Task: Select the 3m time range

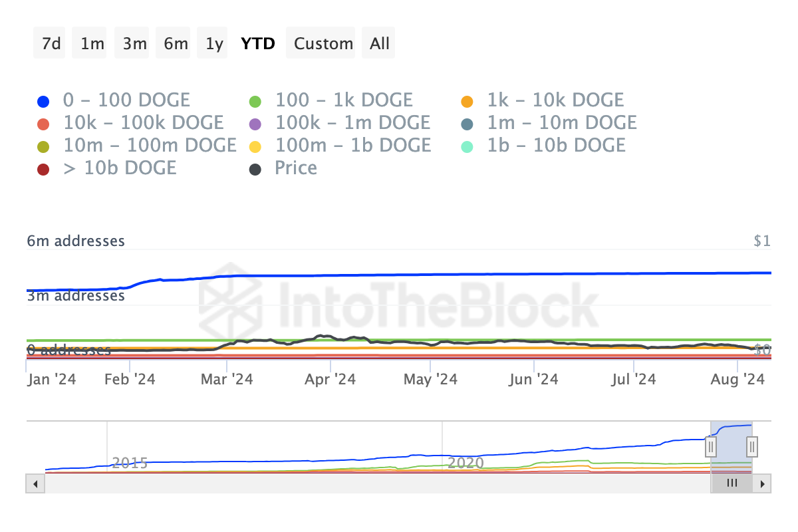Action: pos(132,43)
